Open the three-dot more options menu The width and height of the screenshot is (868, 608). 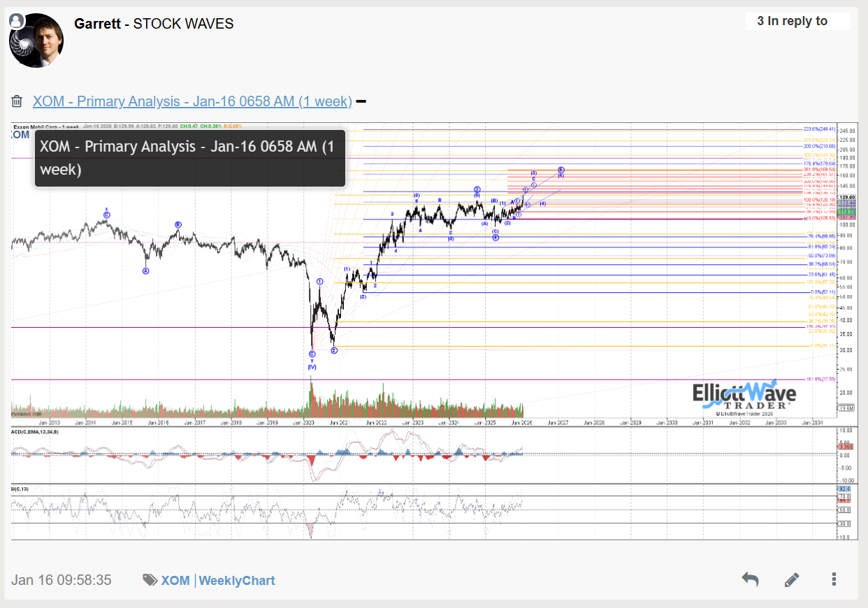coord(834,579)
